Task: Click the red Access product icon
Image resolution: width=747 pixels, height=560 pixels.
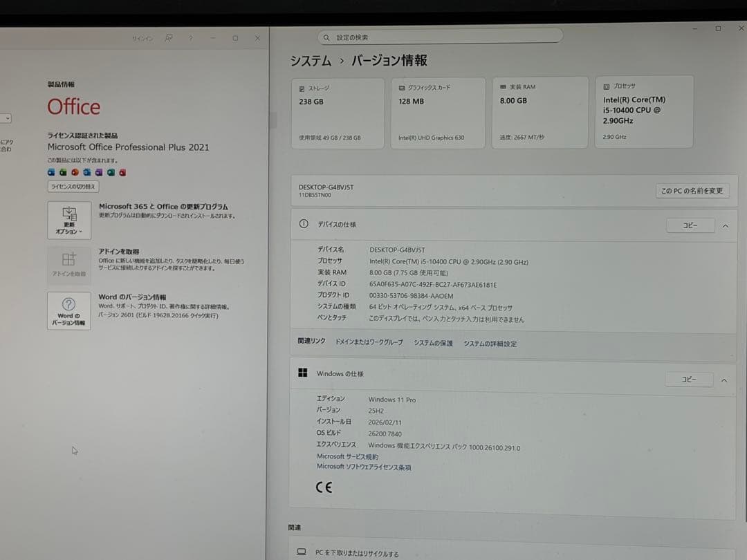Action: (122, 172)
